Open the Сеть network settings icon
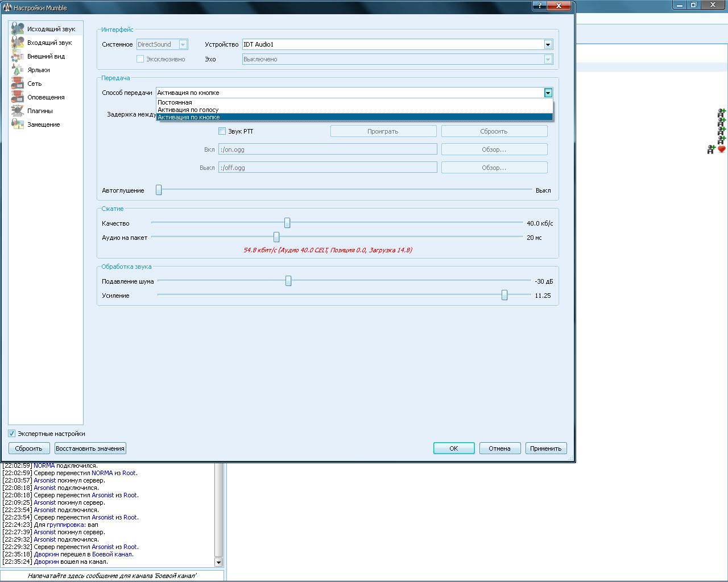Viewport: 728px width, 582px height. click(x=18, y=84)
